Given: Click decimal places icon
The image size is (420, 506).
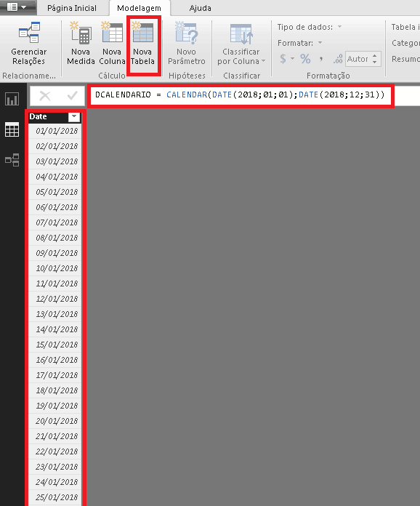Looking at the screenshot, I should pyautogui.click(x=338, y=59).
